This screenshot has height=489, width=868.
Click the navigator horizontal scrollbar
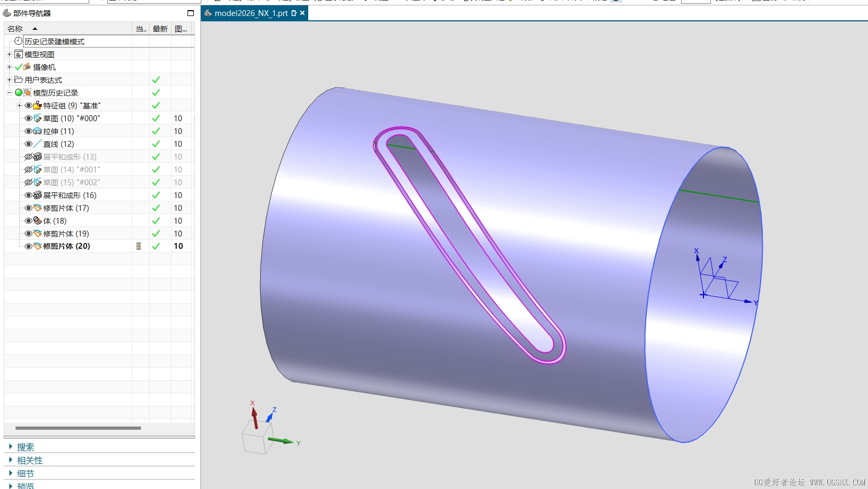[x=78, y=428]
